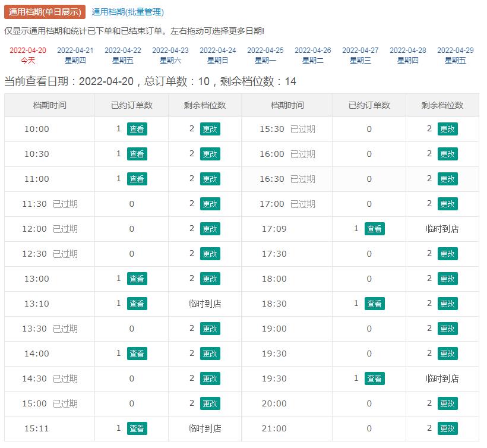
Task: View the order at 15:11
Action: pyautogui.click(x=137, y=428)
